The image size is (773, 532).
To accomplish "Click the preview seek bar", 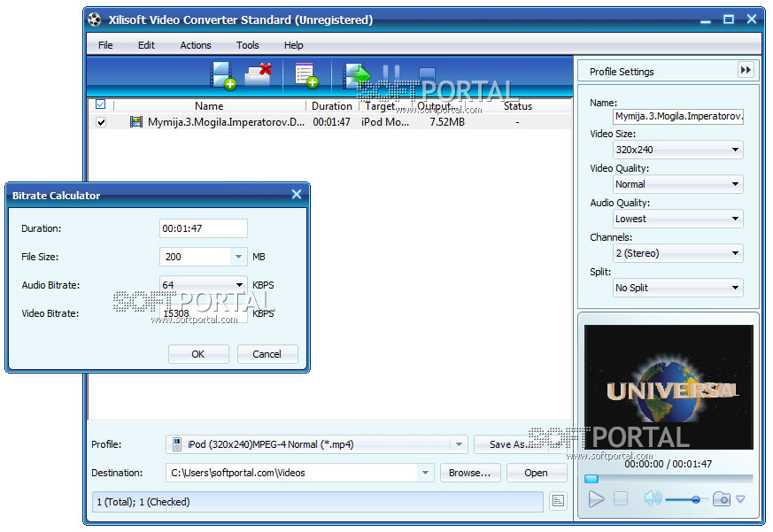I will (x=669, y=478).
